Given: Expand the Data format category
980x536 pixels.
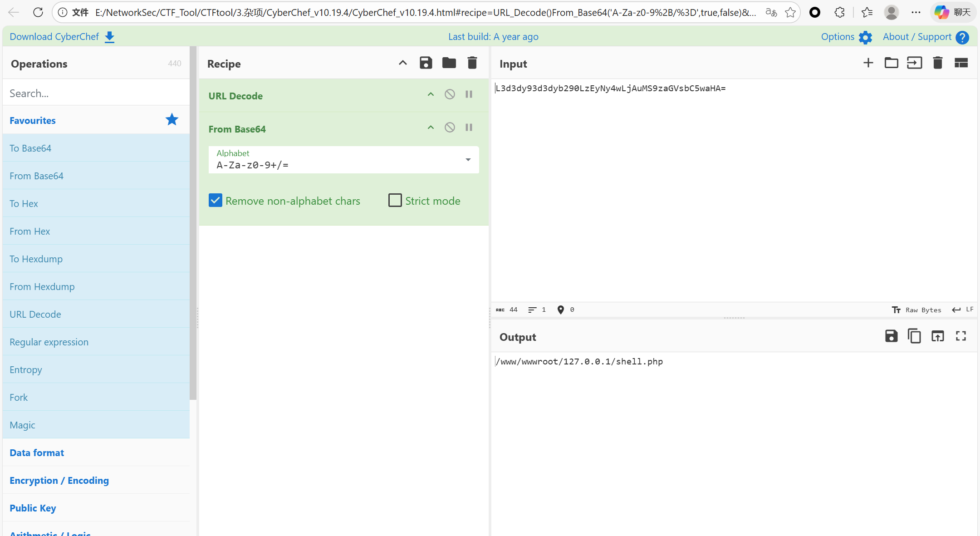Looking at the screenshot, I should pyautogui.click(x=37, y=452).
